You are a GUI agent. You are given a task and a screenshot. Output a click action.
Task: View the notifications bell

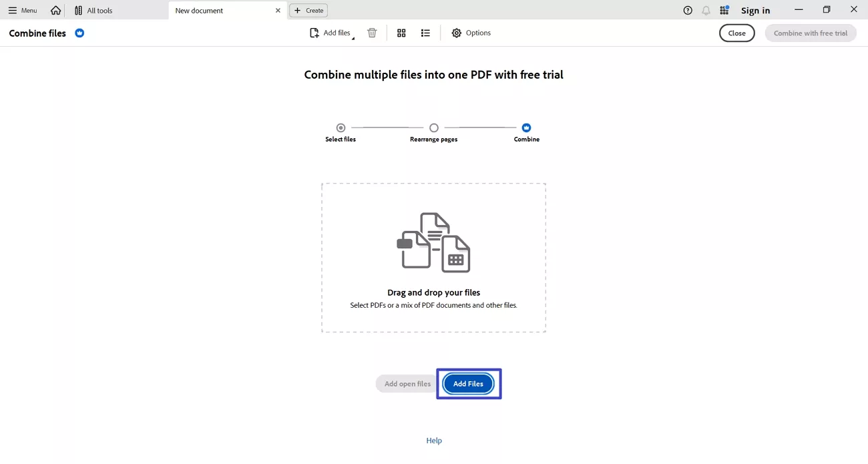[x=706, y=10]
